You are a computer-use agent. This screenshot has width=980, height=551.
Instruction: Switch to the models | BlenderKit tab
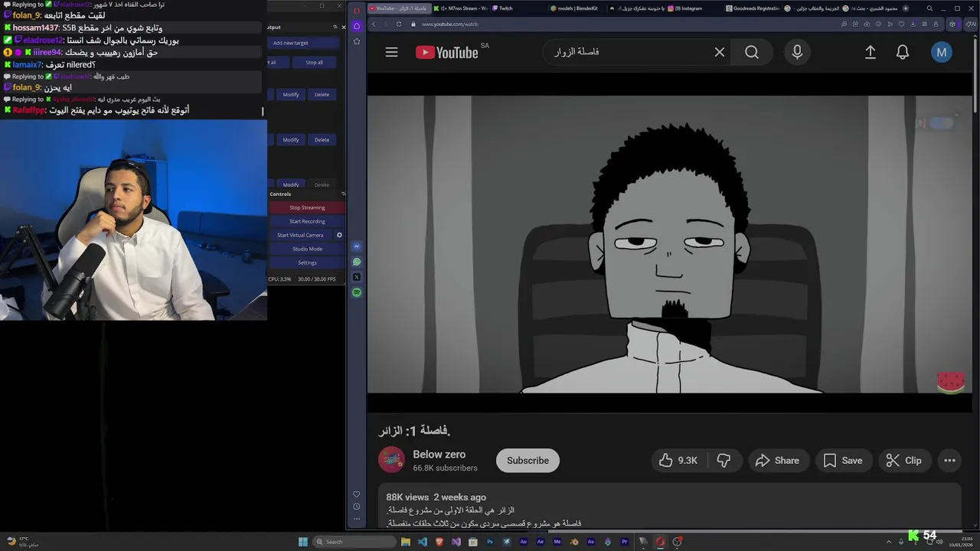point(578,8)
